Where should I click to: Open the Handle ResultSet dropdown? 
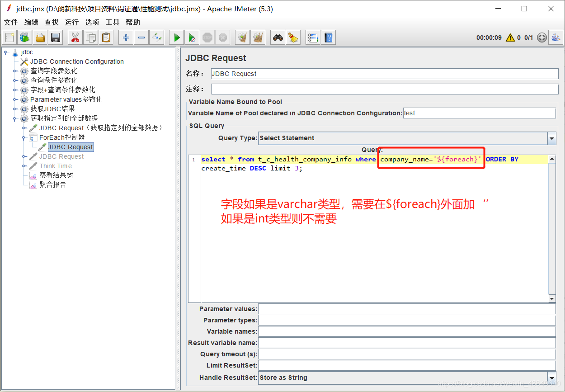point(551,378)
